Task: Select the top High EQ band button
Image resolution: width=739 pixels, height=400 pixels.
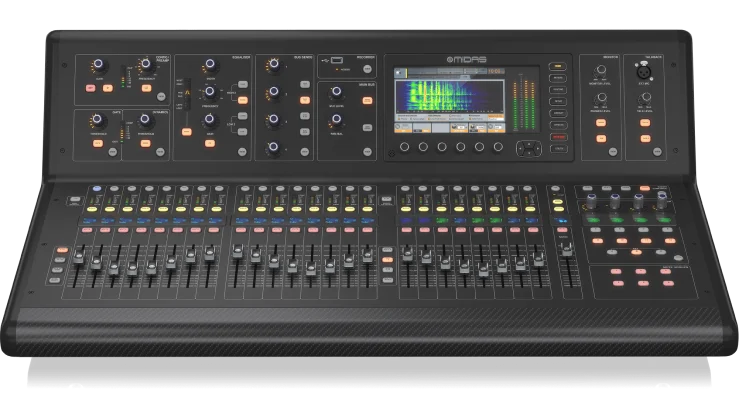Action: click(x=243, y=85)
